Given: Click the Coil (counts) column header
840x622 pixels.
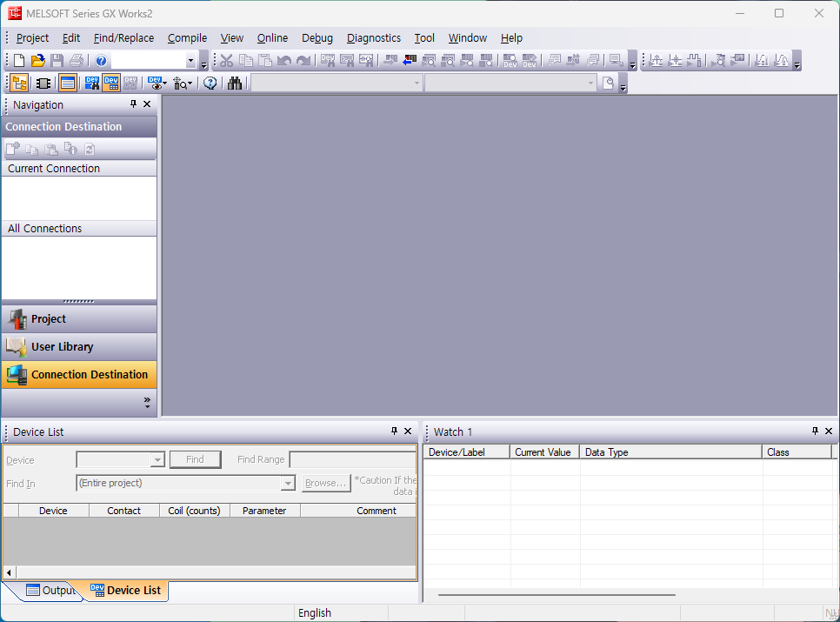Looking at the screenshot, I should [195, 511].
